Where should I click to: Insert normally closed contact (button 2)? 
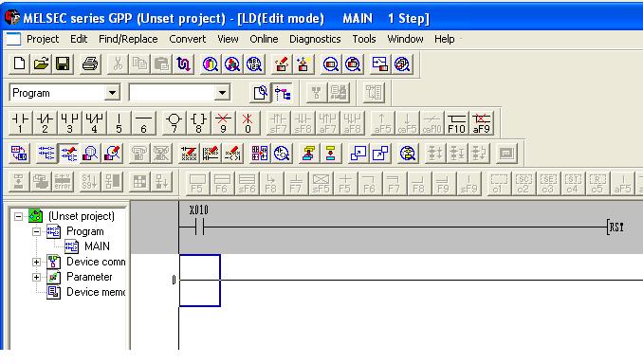tap(45, 123)
